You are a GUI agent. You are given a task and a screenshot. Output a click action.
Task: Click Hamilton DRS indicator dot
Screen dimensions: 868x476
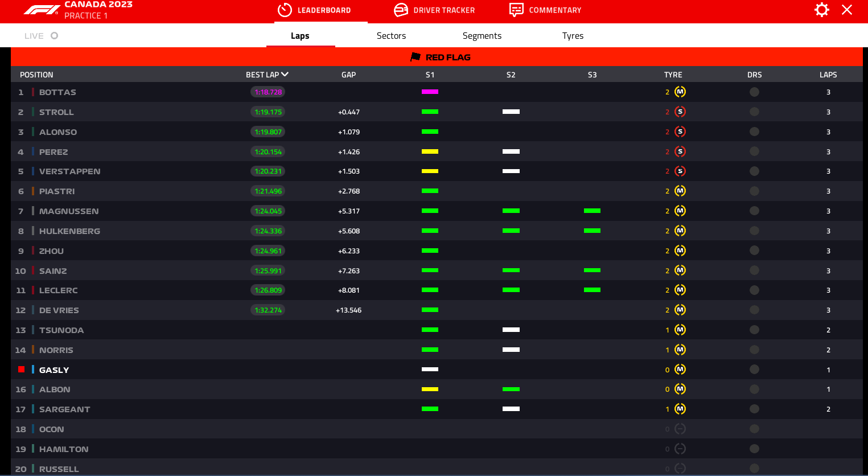[x=754, y=449]
